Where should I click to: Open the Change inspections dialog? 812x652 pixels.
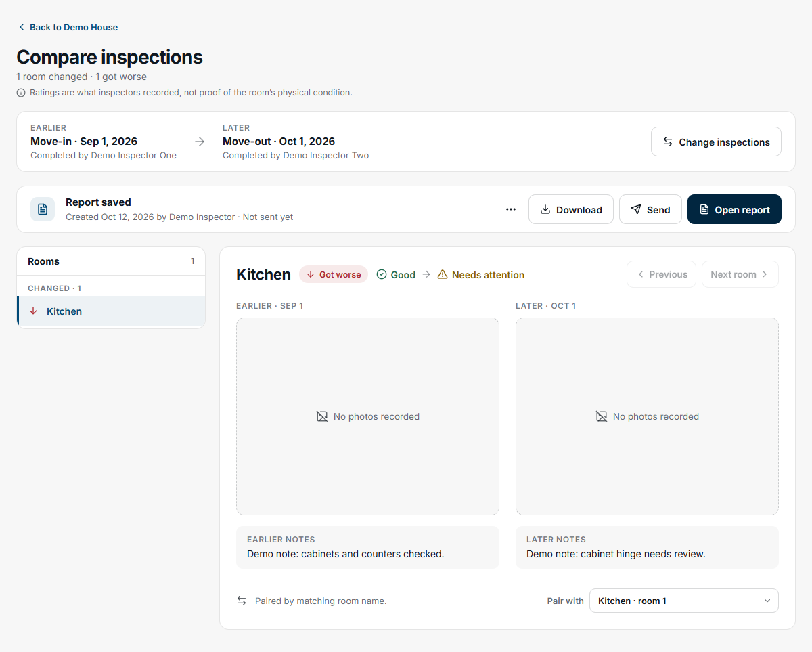point(716,142)
